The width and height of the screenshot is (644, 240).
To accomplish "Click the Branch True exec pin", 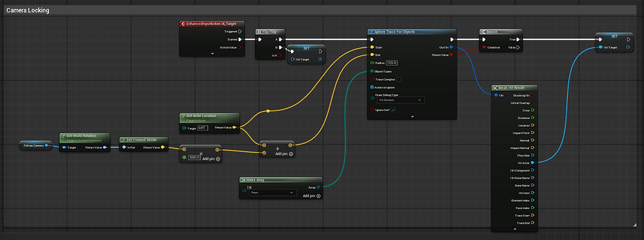I will point(518,39).
